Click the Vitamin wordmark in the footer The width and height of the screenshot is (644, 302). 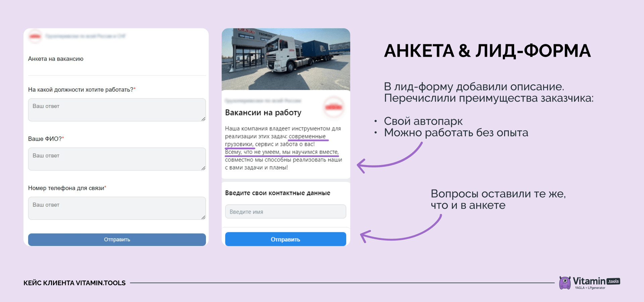[589, 281]
